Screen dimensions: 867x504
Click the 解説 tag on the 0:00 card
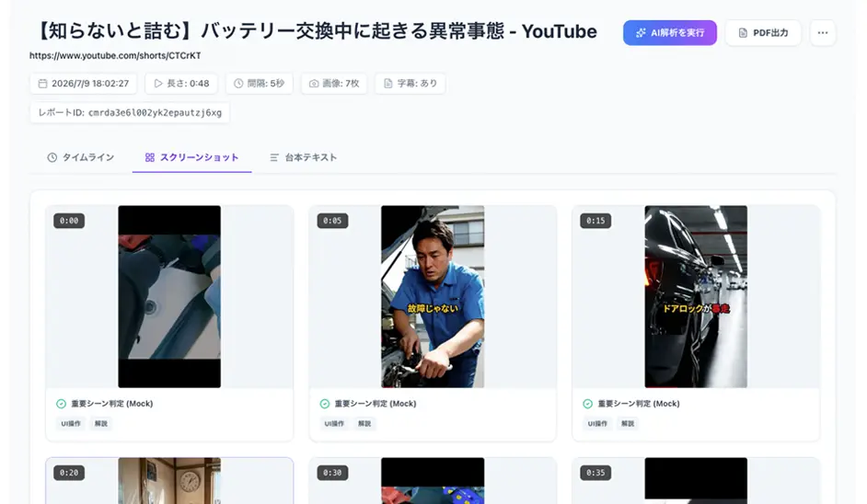pos(101,424)
